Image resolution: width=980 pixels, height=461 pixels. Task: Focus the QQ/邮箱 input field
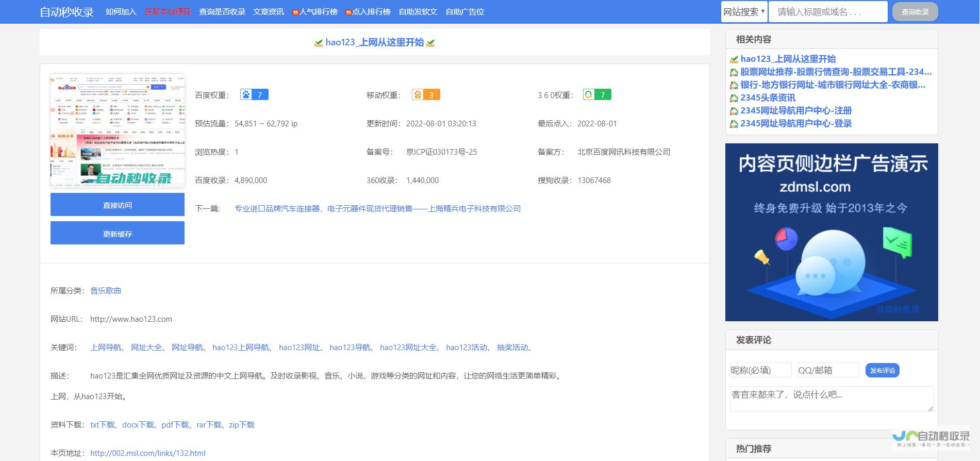(x=828, y=370)
